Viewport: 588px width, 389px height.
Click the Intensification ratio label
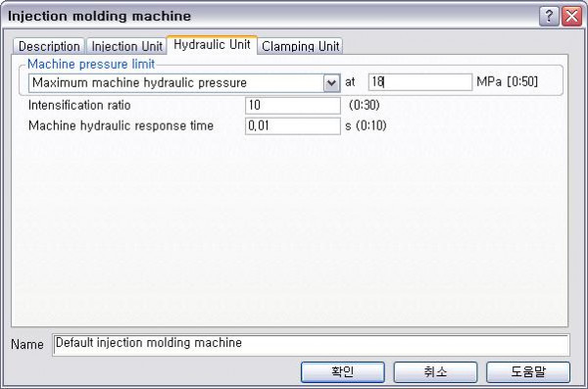pyautogui.click(x=79, y=105)
